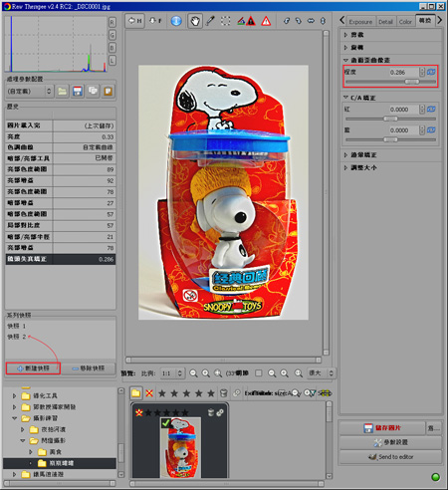Click 移除快照 to remove a snapshot
Image resolution: width=448 pixels, height=490 pixels.
[x=89, y=368]
